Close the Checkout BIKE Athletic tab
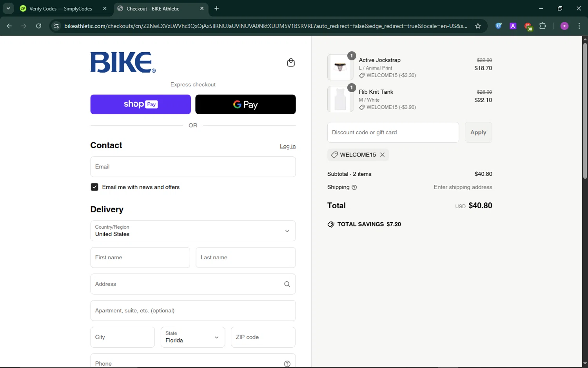The height and width of the screenshot is (368, 588). pyautogui.click(x=202, y=8)
